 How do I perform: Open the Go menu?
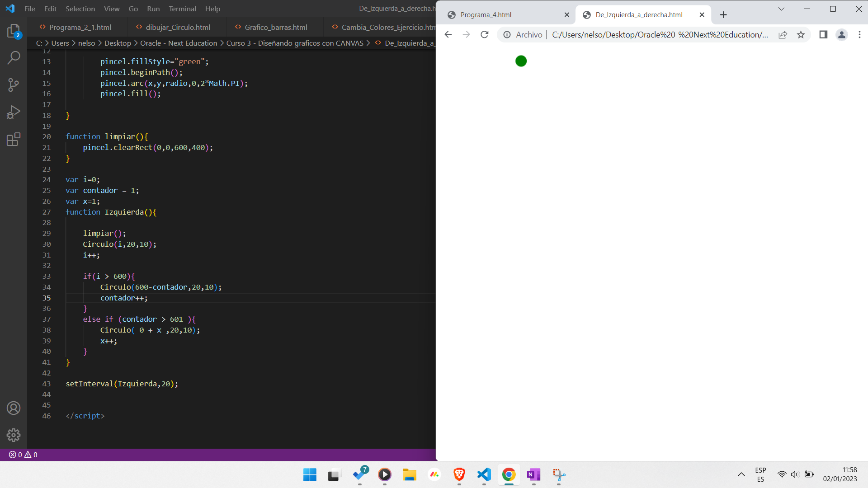pos(133,9)
